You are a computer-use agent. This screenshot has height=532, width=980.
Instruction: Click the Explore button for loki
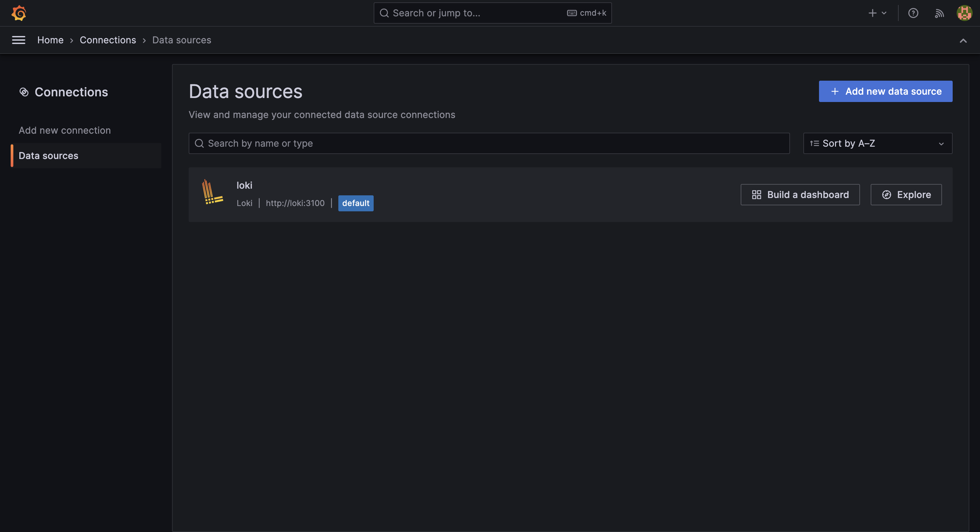click(906, 194)
